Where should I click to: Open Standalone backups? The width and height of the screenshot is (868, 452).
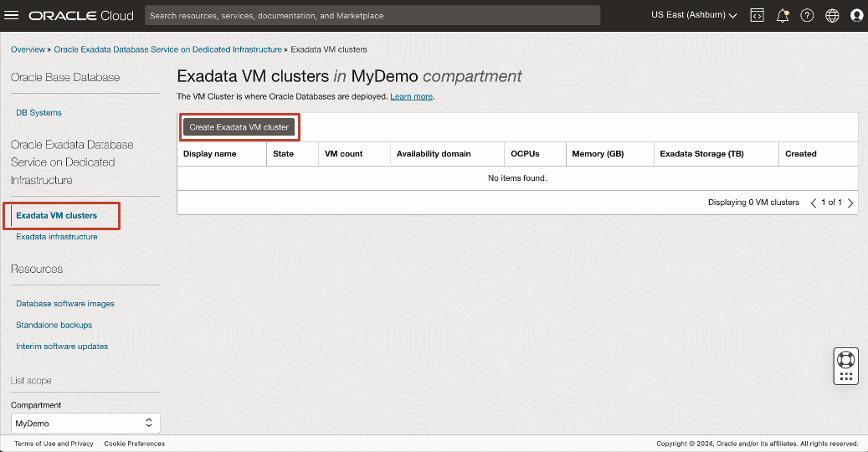(x=54, y=326)
